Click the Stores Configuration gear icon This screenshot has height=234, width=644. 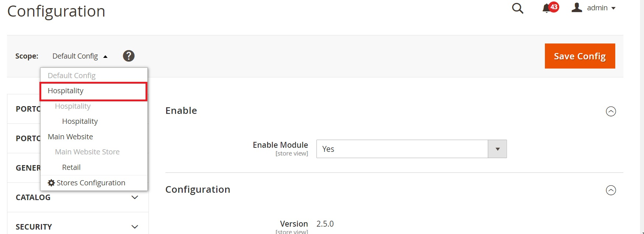pos(51,183)
